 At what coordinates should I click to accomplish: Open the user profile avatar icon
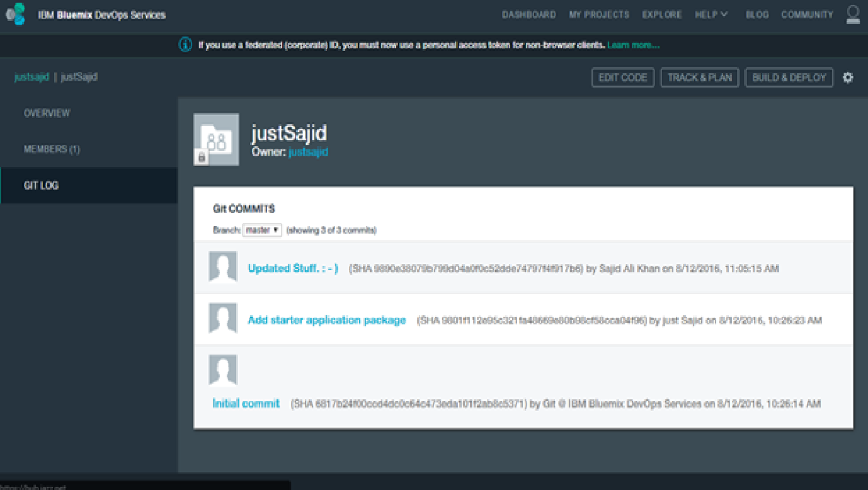pyautogui.click(x=853, y=14)
